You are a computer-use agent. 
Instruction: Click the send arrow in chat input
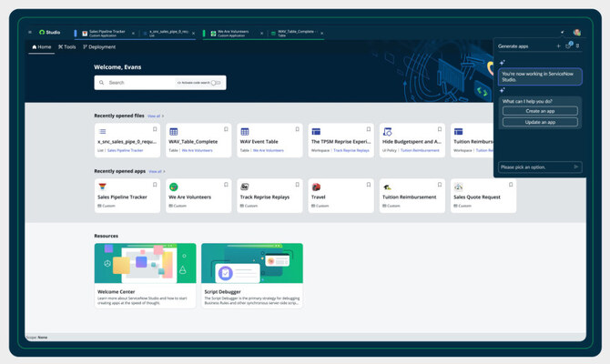click(576, 167)
